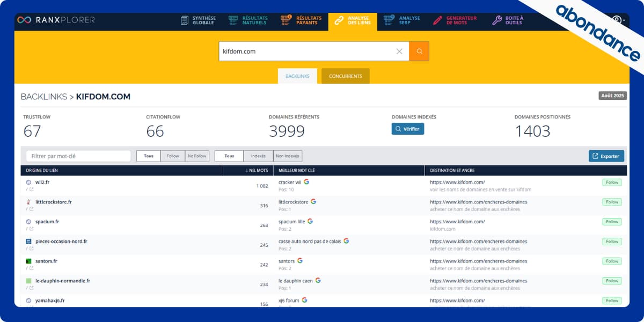Screen dimensions: 644x322
Task: Switch to the Backlinks tab
Action: 297,76
